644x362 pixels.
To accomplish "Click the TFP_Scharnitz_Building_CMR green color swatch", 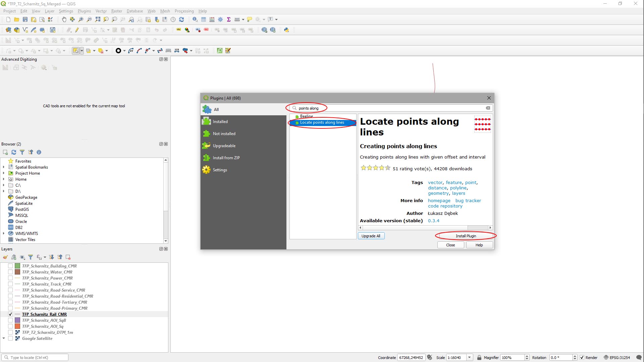I will pos(17,266).
